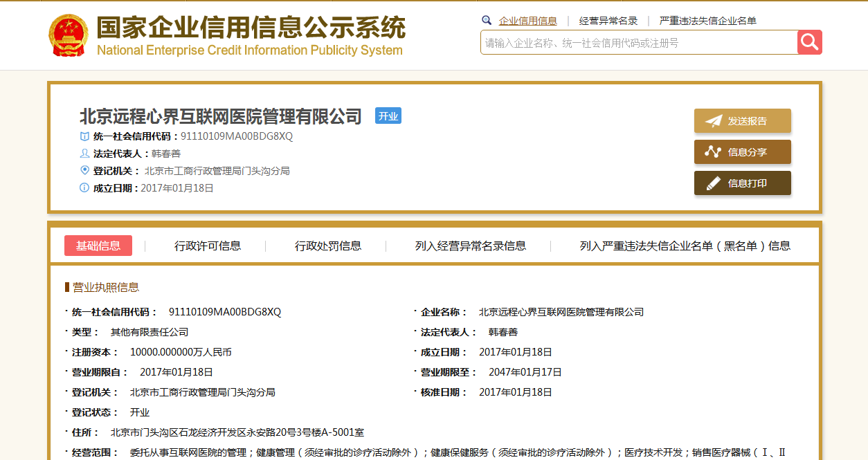Share info with 信息分享 button
Viewport: 868px width, 460px height.
743,152
